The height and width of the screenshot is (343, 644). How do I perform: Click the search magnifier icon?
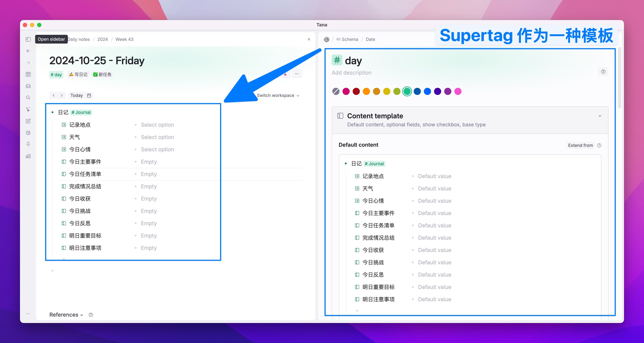coord(28,98)
